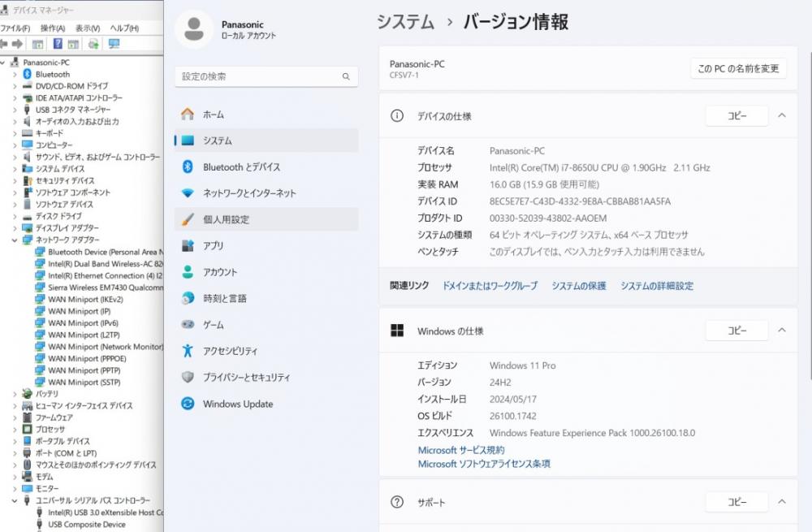
Task: Open the ネットワークとインターネット sidebar icon
Action: [x=188, y=193]
